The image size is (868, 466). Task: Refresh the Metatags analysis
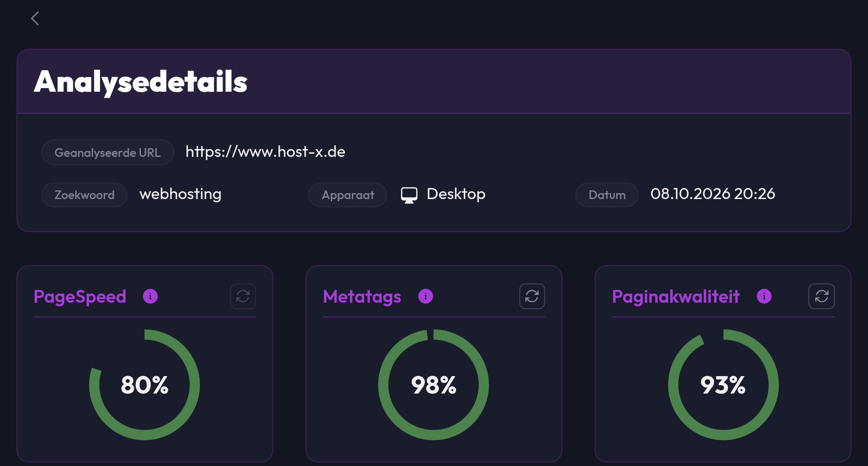click(x=532, y=296)
